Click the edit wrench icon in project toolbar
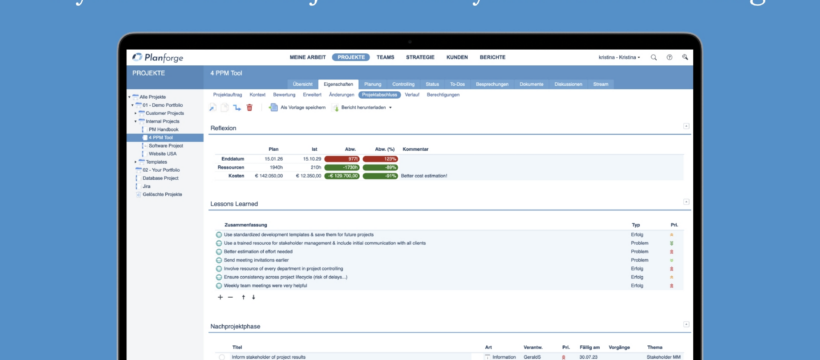The width and height of the screenshot is (820, 360). tap(212, 107)
